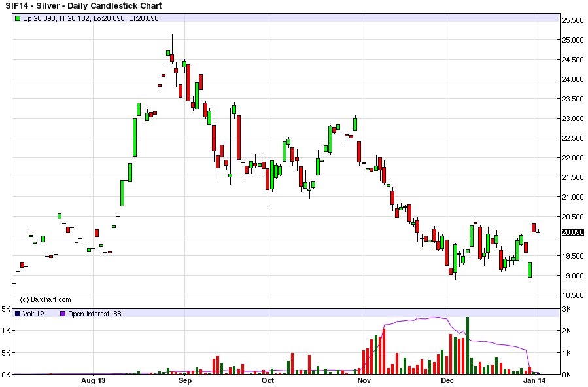Image resolution: width=588 pixels, height=387 pixels.
Task: Click the 'Vol: 12' label
Action: [x=33, y=314]
